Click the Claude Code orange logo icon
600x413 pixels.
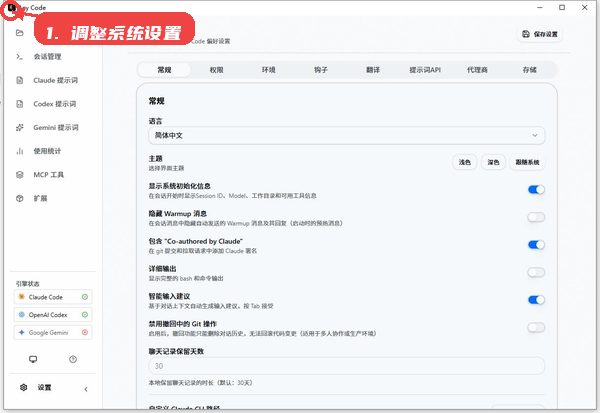(22, 297)
